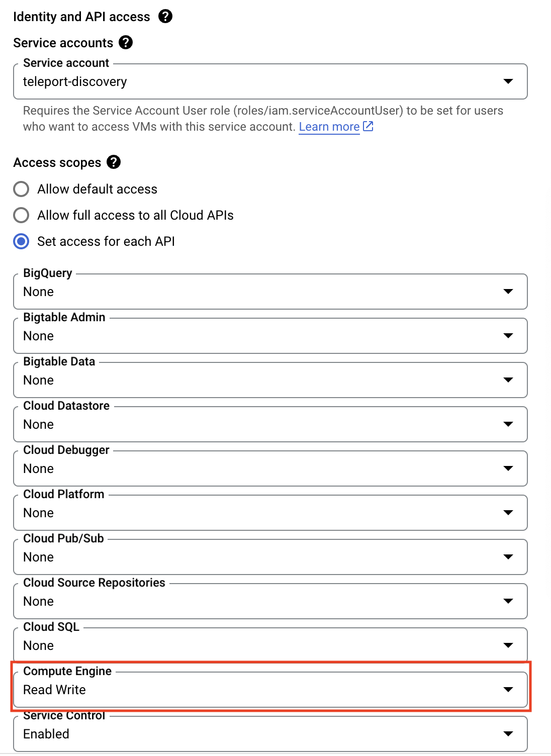Select the Allow default access option
551x756 pixels.
[21, 189]
